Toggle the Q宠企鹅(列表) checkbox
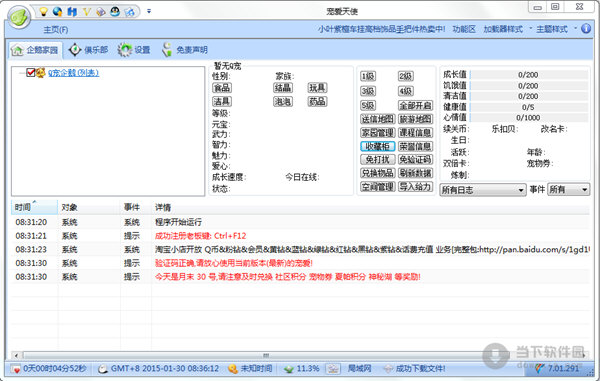 (31, 73)
